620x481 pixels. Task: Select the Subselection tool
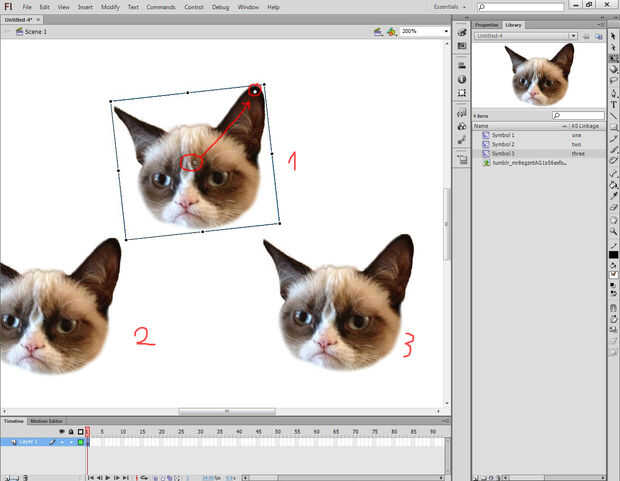tap(613, 47)
